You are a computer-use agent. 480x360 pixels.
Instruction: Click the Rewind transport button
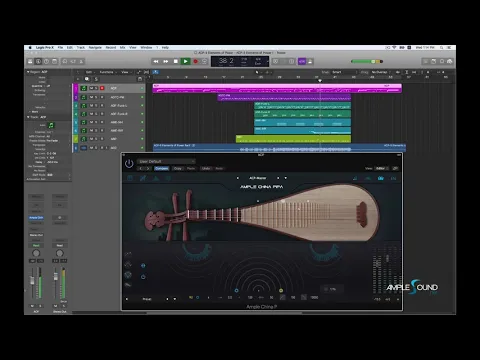click(x=156, y=61)
